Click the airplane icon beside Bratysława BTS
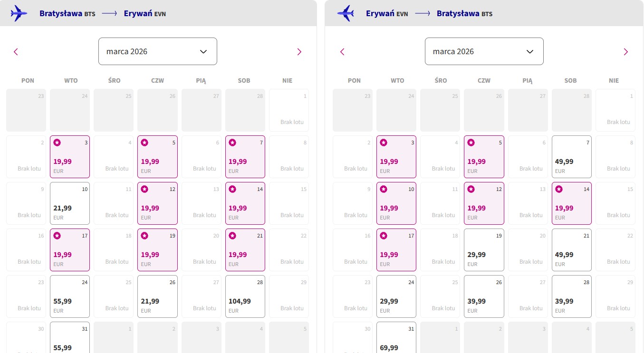Viewport: 644px width, 353px height. 19,13
